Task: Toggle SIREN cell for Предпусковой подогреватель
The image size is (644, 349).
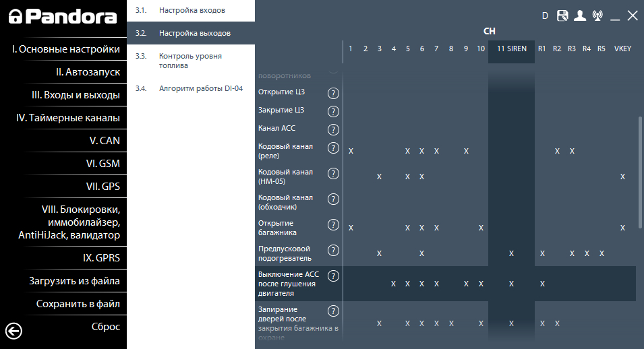Action: [x=511, y=253]
